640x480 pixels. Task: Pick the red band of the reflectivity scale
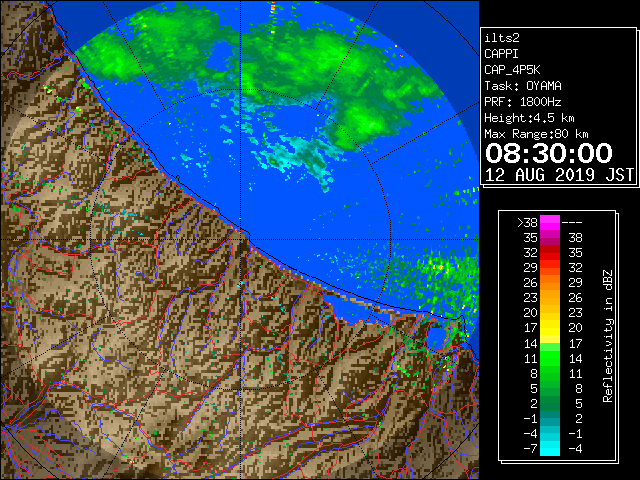point(550,253)
